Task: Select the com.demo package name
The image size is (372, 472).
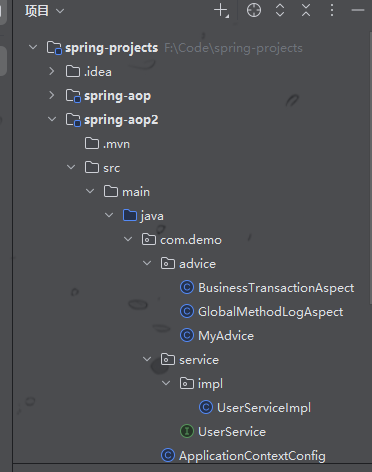Action: coord(191,240)
